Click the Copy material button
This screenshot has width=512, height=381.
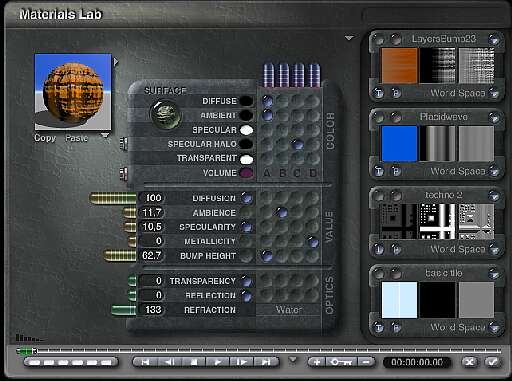(x=45, y=138)
